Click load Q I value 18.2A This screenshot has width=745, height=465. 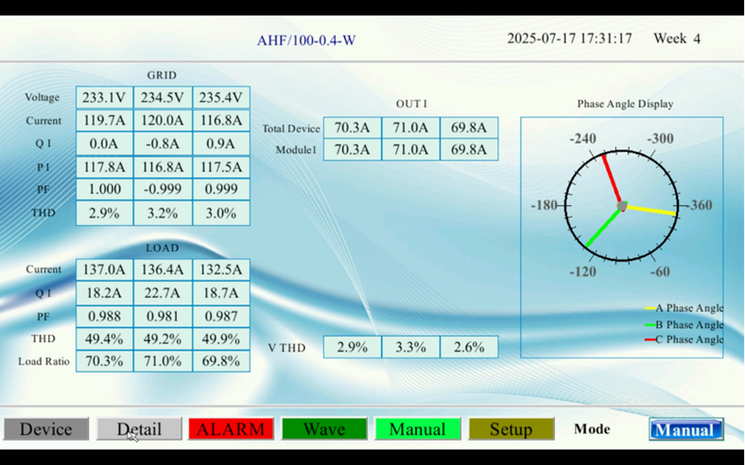pos(105,293)
